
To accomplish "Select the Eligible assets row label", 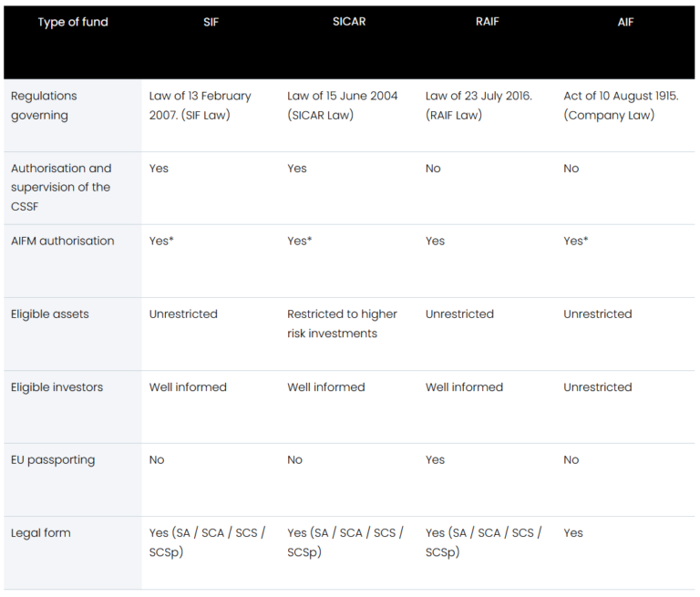I will click(49, 314).
